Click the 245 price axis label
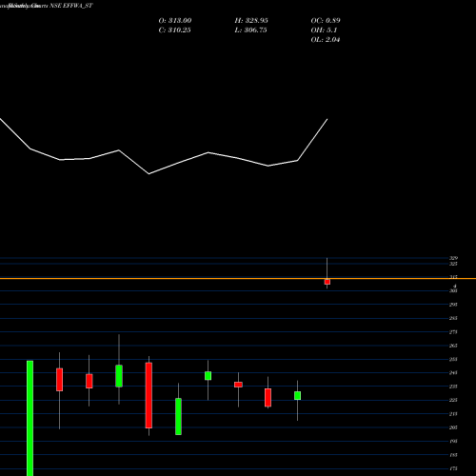This screenshot has width=476, height=476. click(453, 373)
